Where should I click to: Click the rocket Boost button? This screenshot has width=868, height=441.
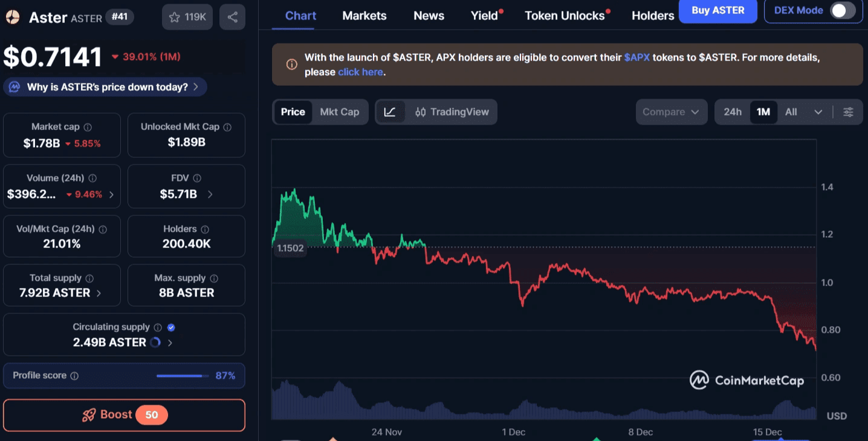(124, 415)
